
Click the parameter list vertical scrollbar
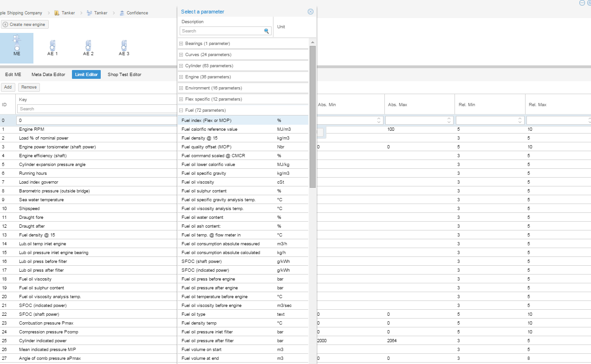tap(312, 116)
